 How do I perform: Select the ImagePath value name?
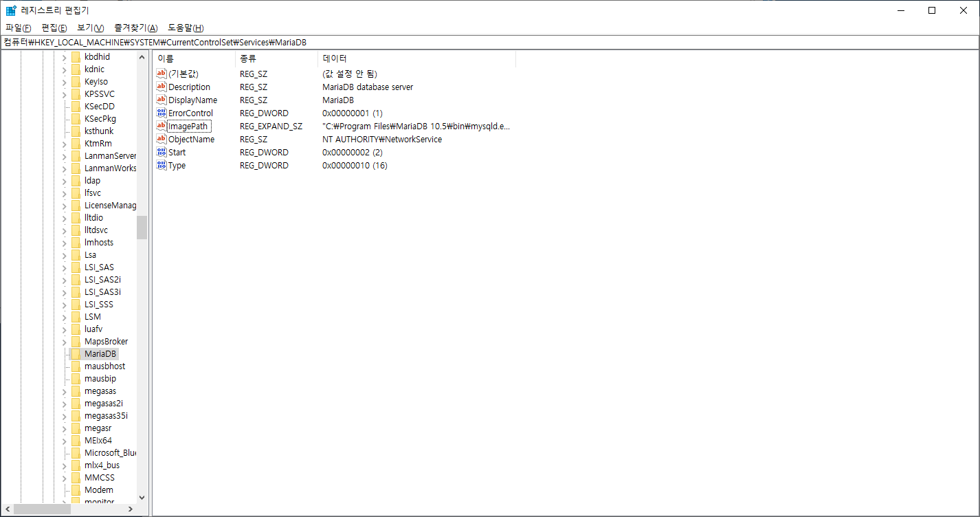188,126
